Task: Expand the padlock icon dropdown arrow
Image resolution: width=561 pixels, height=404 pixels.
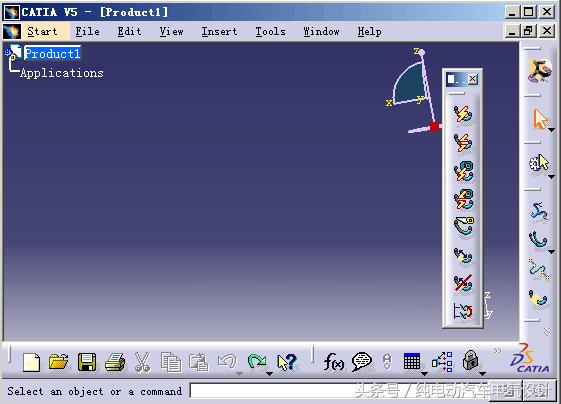Action: coord(483,374)
